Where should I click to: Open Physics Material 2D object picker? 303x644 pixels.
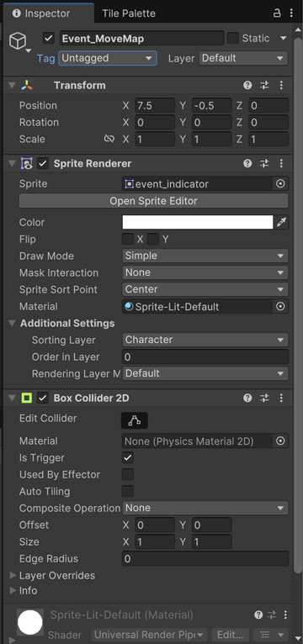tap(280, 441)
